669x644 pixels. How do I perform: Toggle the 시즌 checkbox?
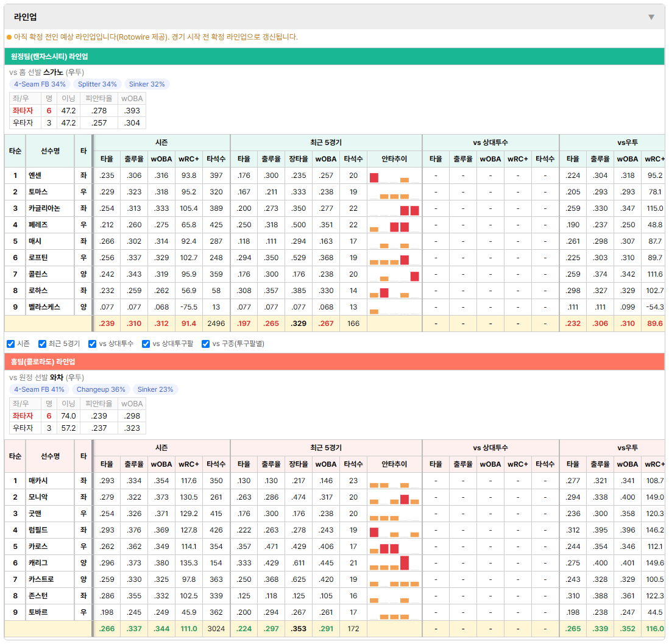click(11, 344)
